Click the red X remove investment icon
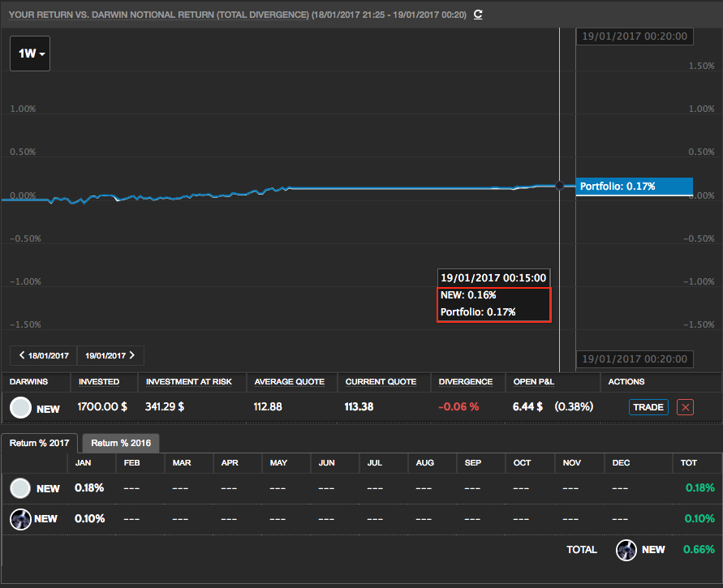 click(x=685, y=407)
